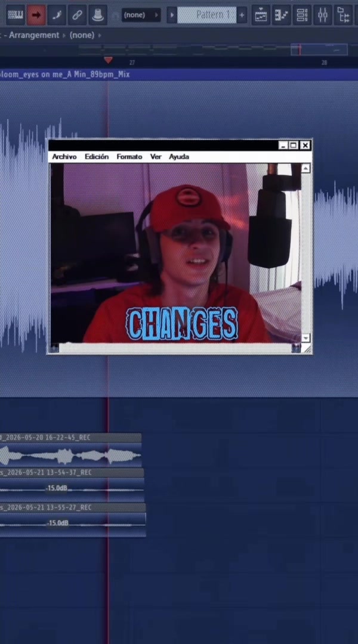Click bar 27 on the timeline ruler
This screenshot has width=358, height=644.
point(132,63)
